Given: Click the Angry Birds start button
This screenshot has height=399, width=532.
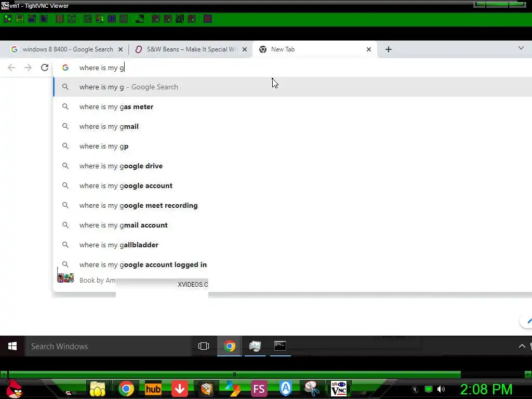Looking at the screenshot, I should click(14, 389).
